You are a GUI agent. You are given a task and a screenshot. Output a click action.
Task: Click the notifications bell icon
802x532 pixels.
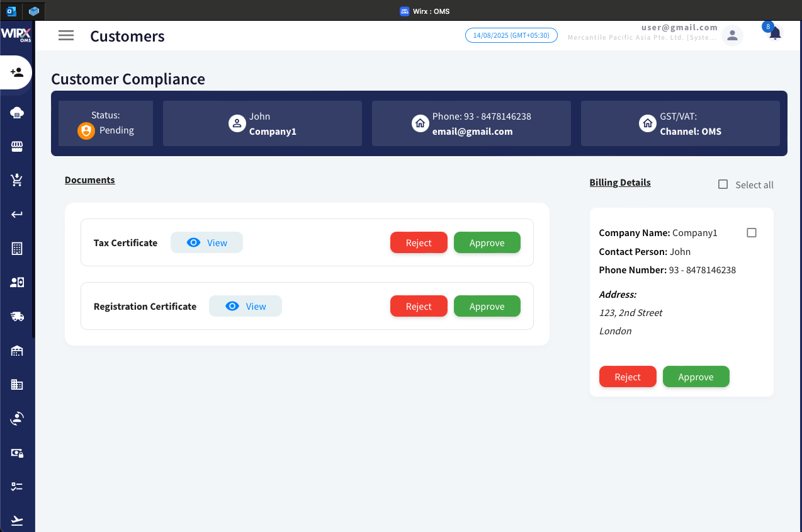click(x=775, y=34)
